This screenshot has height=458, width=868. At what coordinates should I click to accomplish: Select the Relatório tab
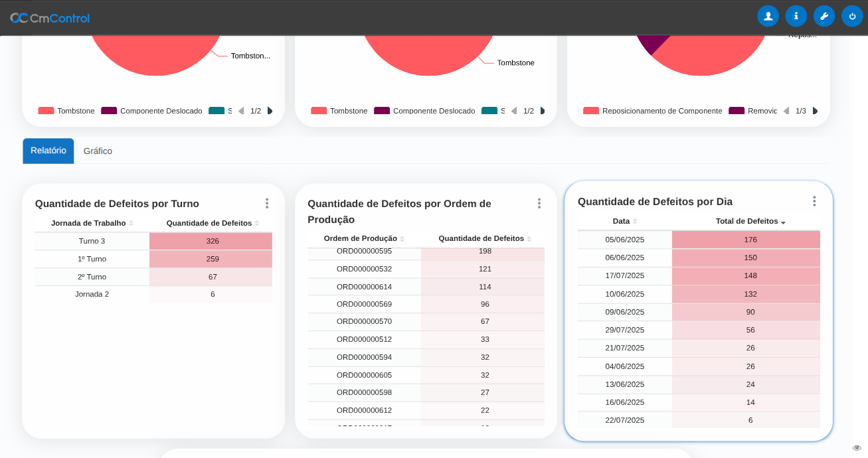tap(48, 151)
